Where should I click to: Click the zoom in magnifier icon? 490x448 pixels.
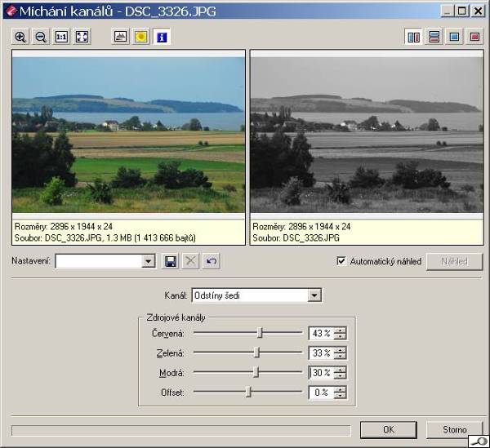pyautogui.click(x=20, y=37)
